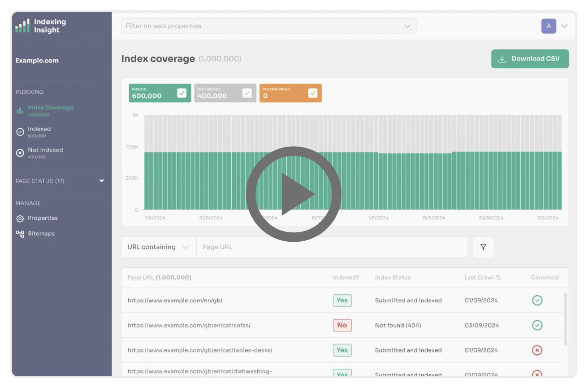Click the Indexing Insight logo icon
This screenshot has width=588, height=392.
[22, 26]
